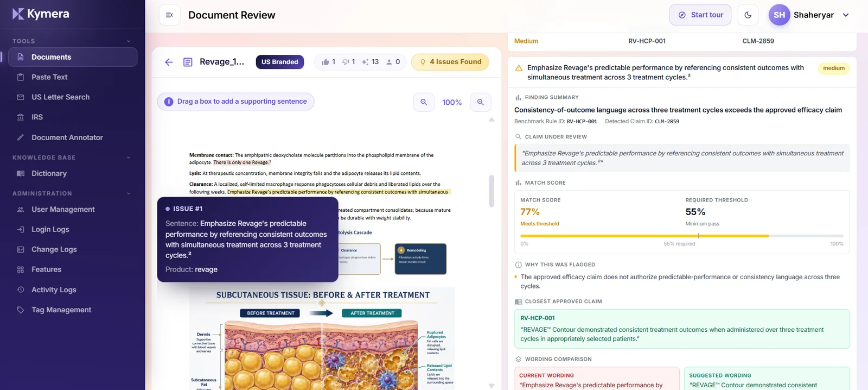Open Documents in the sidebar
The image size is (868, 390).
pyautogui.click(x=73, y=57)
